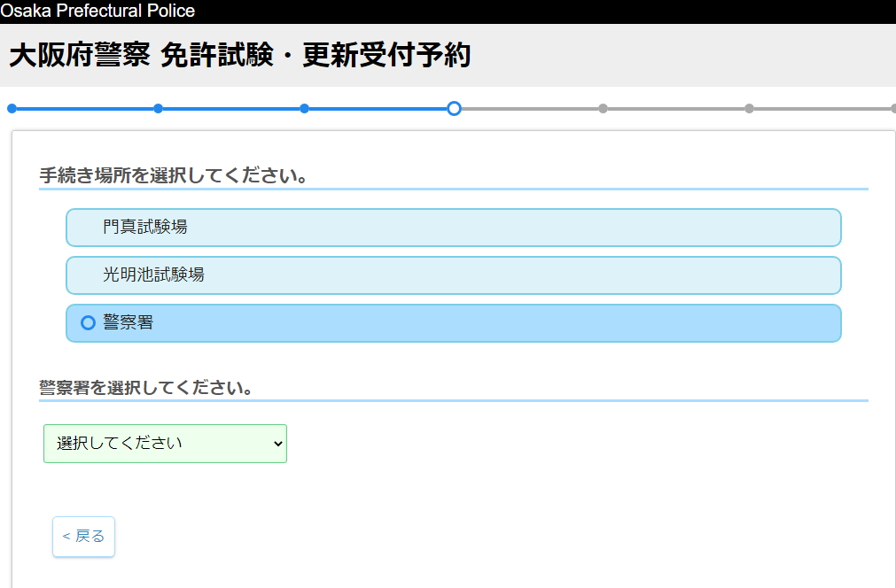Click gray progress line between fifth and sixth steps
This screenshot has height=588, width=896.
(x=675, y=109)
